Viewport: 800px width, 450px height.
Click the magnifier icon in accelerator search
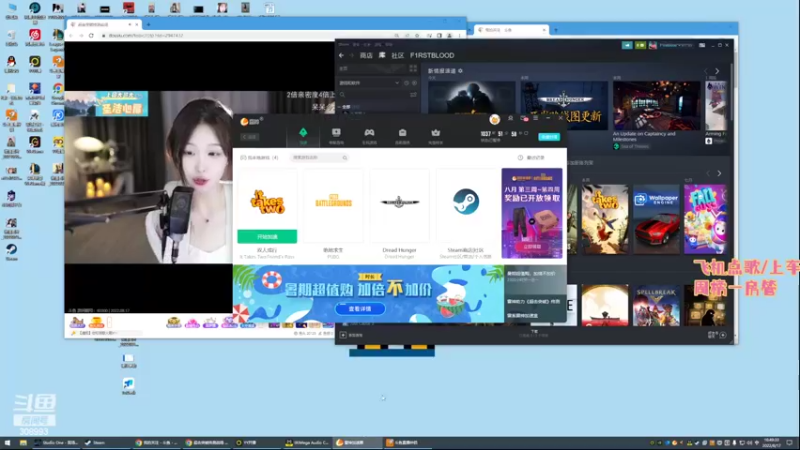coord(345,158)
